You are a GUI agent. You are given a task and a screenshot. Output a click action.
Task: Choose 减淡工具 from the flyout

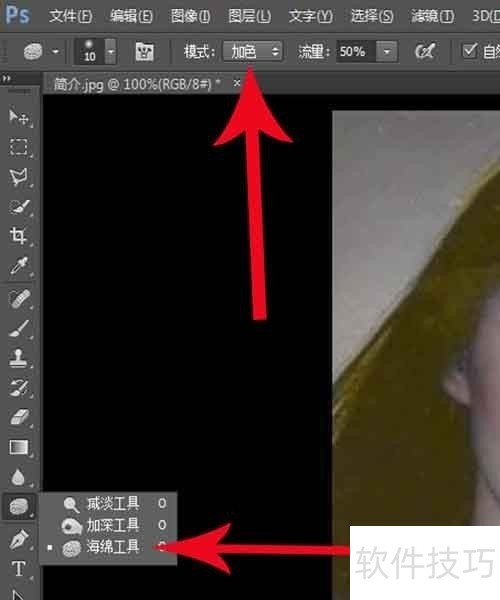click(109, 503)
